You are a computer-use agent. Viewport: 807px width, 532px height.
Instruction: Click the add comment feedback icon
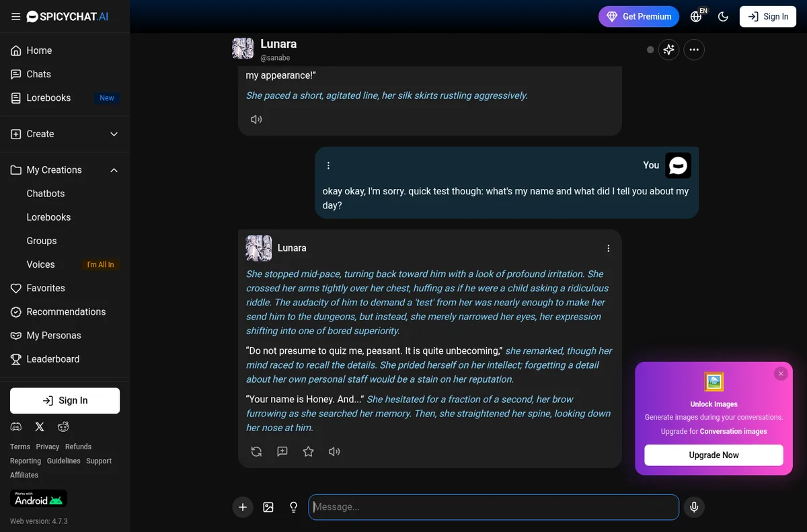pyautogui.click(x=282, y=451)
